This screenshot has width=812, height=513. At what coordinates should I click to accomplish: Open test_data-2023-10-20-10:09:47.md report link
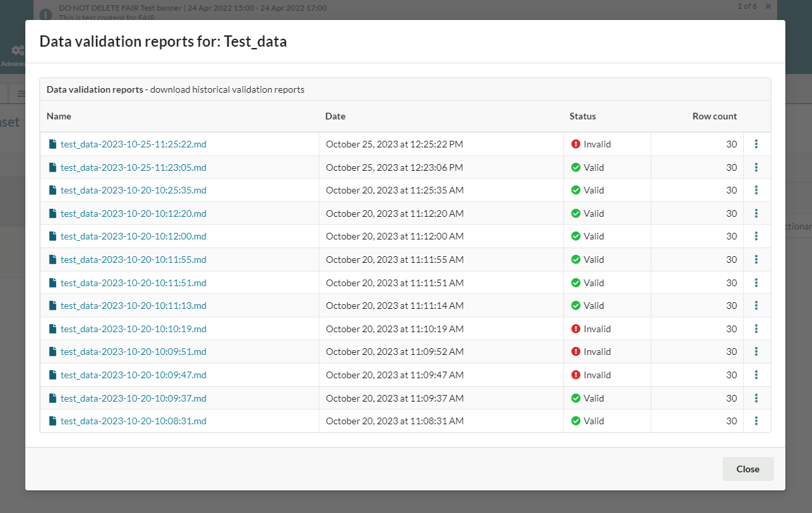click(133, 375)
